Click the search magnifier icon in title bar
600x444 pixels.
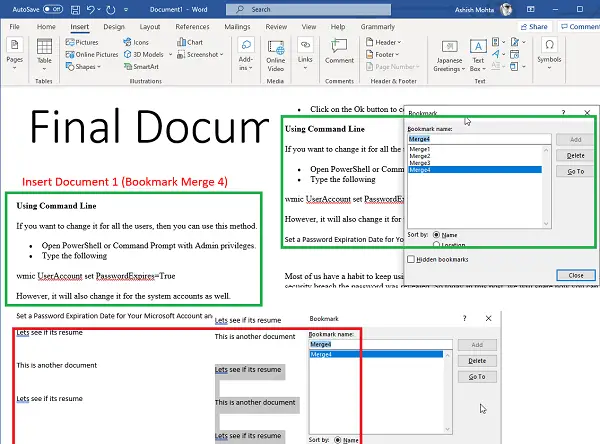240,9
